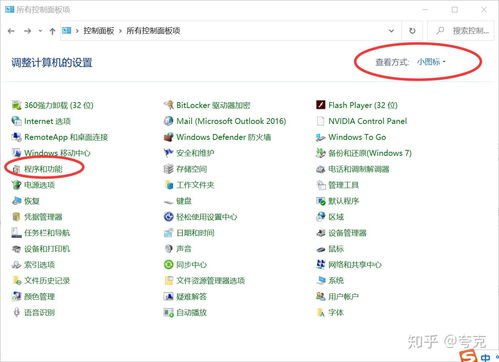Open the 设备管理器 link
The width and height of the screenshot is (499, 362).
coord(347,233)
